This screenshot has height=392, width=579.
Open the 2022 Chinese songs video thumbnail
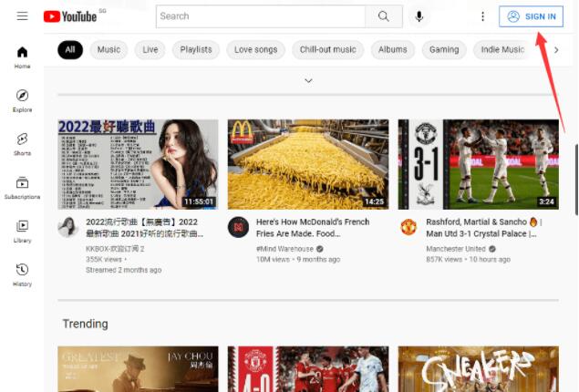click(138, 164)
